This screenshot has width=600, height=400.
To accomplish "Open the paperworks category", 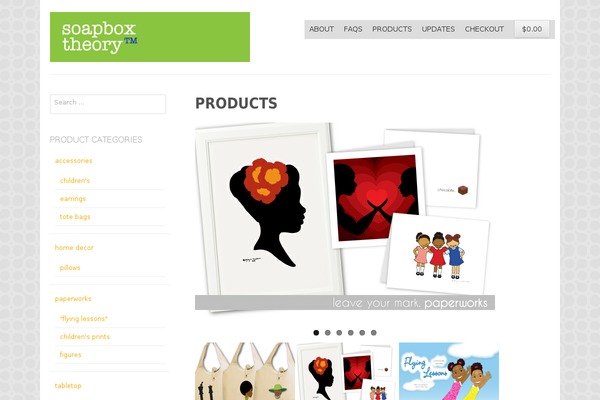I will point(73,299).
